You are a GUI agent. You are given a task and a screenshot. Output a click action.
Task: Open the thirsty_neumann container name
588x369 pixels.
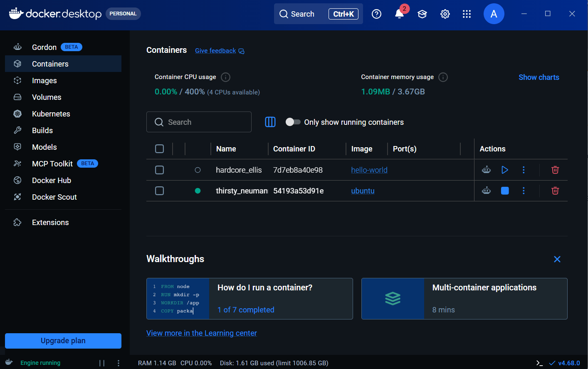point(242,191)
